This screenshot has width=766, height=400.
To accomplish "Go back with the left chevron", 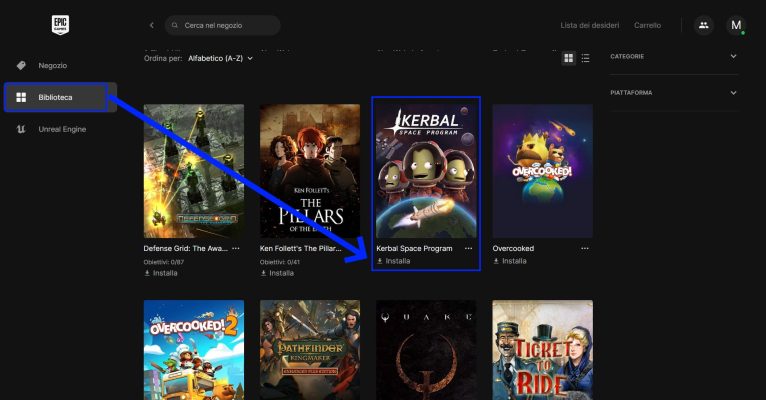I will click(x=151, y=25).
